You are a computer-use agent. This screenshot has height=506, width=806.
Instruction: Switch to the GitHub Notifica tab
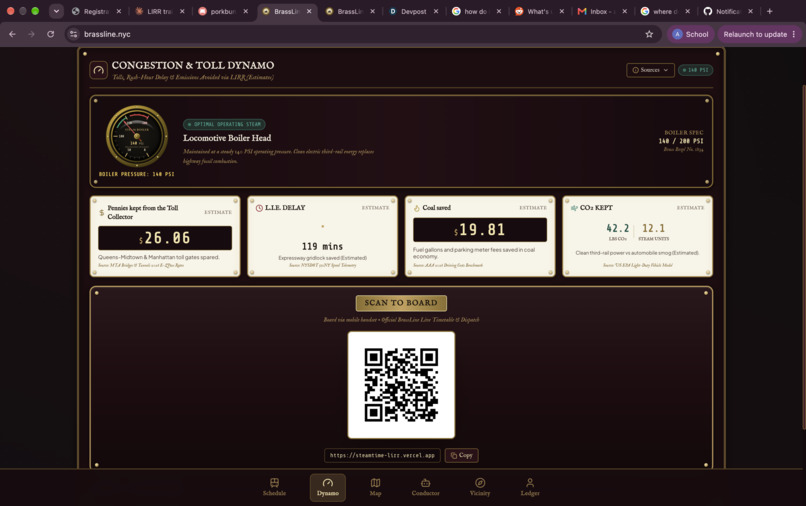[x=729, y=11]
